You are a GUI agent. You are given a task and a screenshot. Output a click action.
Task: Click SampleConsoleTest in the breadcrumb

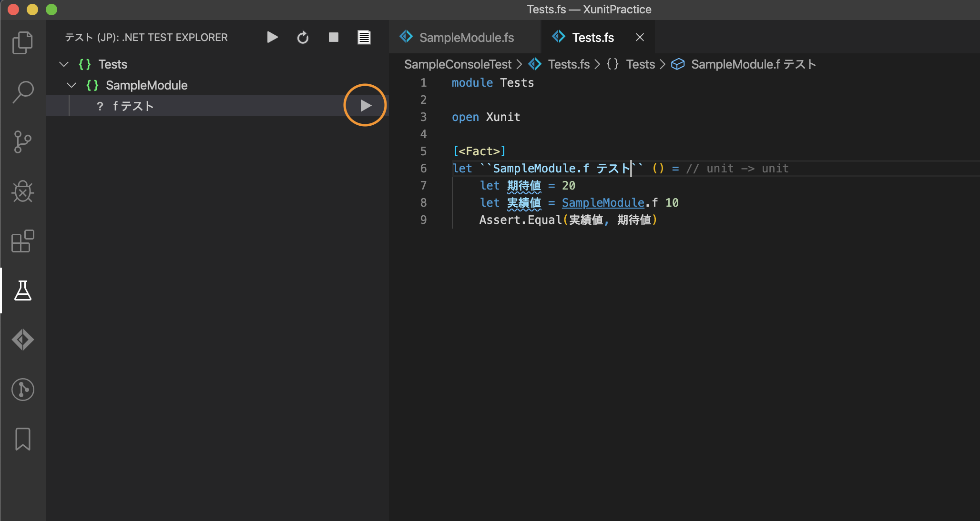[x=458, y=64]
